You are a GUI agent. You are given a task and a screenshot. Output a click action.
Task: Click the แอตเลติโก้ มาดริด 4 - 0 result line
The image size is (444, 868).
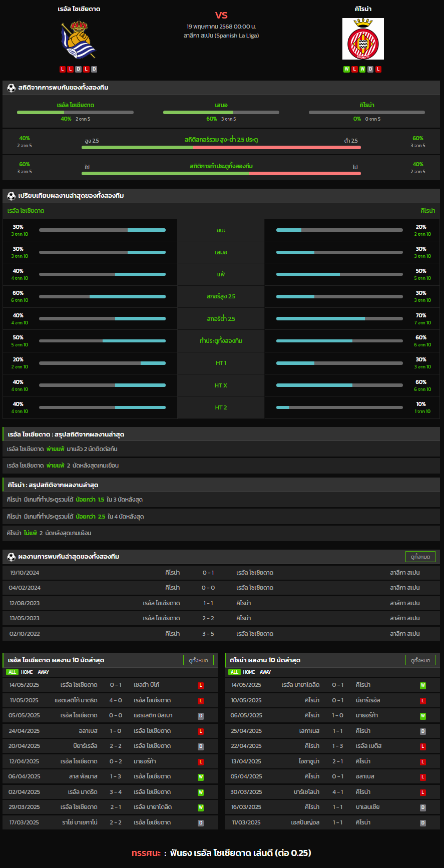tap(110, 700)
